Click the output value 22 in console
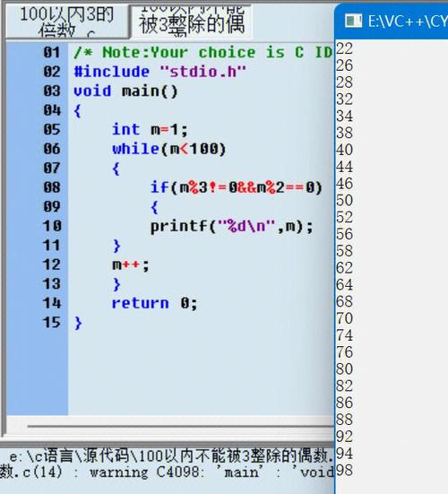This screenshot has width=448, height=494. [x=344, y=48]
